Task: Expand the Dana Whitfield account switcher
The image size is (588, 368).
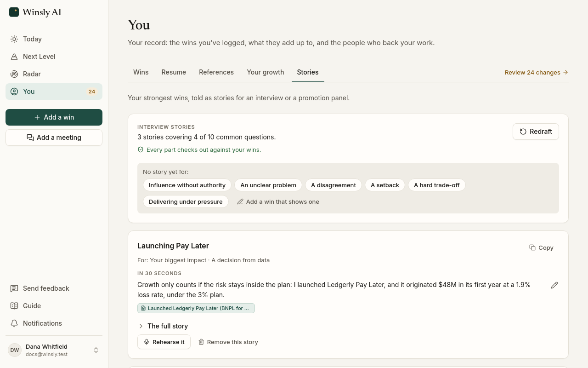Action: (x=54, y=350)
